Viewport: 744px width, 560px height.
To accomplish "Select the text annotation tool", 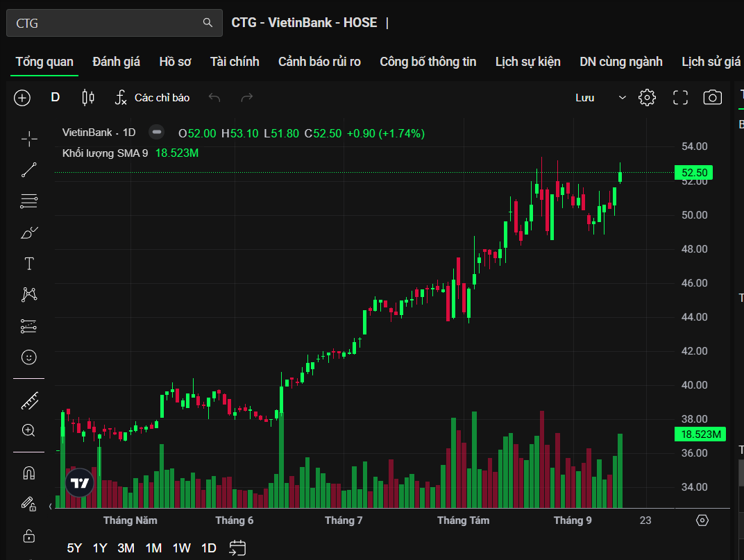I will pyautogui.click(x=29, y=264).
